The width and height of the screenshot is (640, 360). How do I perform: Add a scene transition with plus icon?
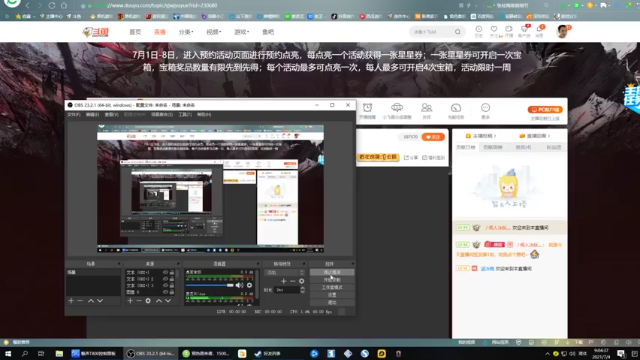[284, 281]
